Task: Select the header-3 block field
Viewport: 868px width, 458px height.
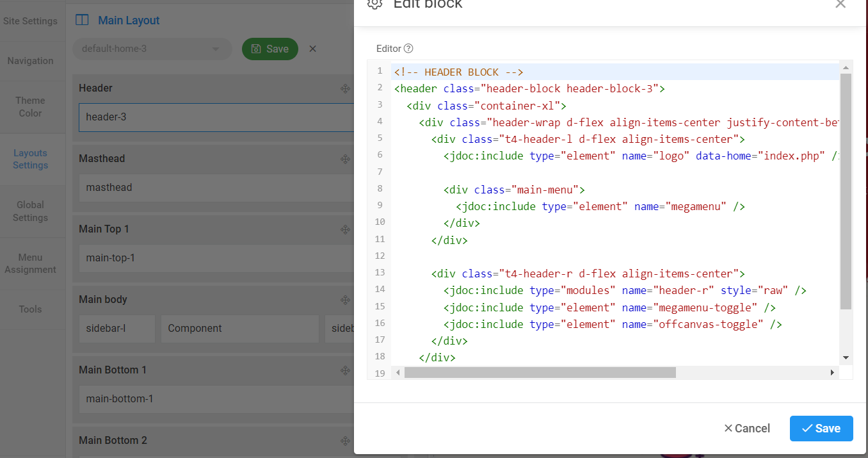Action: (x=216, y=117)
